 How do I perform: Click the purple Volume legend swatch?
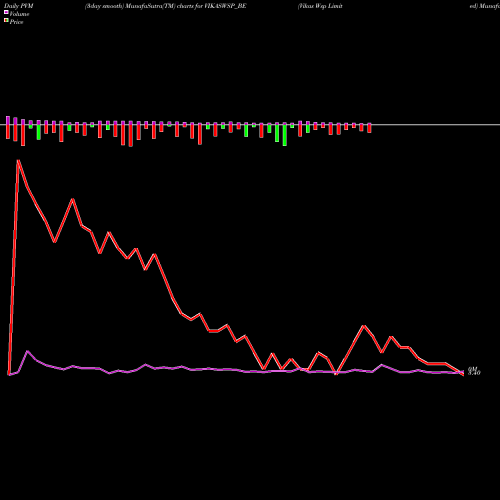click(x=6, y=12)
